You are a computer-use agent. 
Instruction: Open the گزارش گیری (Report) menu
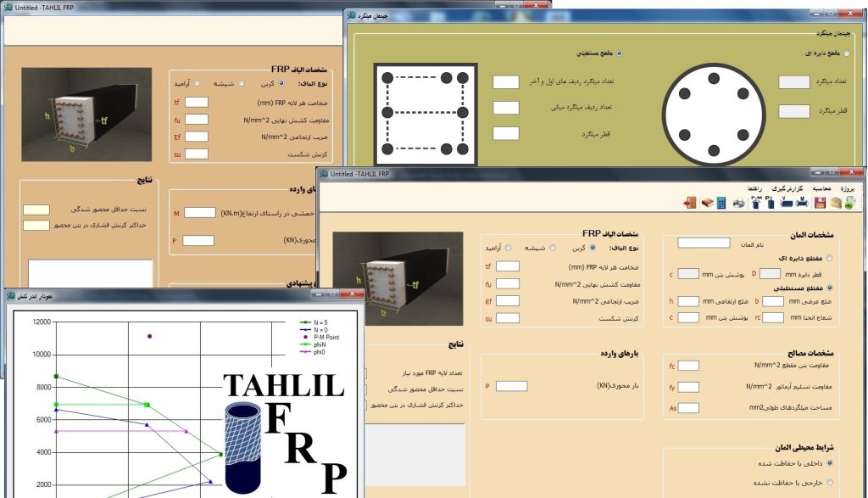tap(787, 188)
